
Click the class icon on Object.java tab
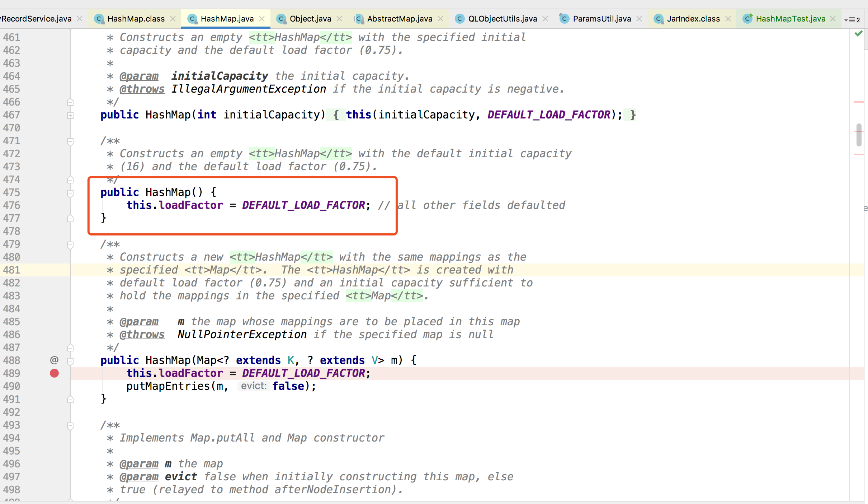(x=282, y=19)
